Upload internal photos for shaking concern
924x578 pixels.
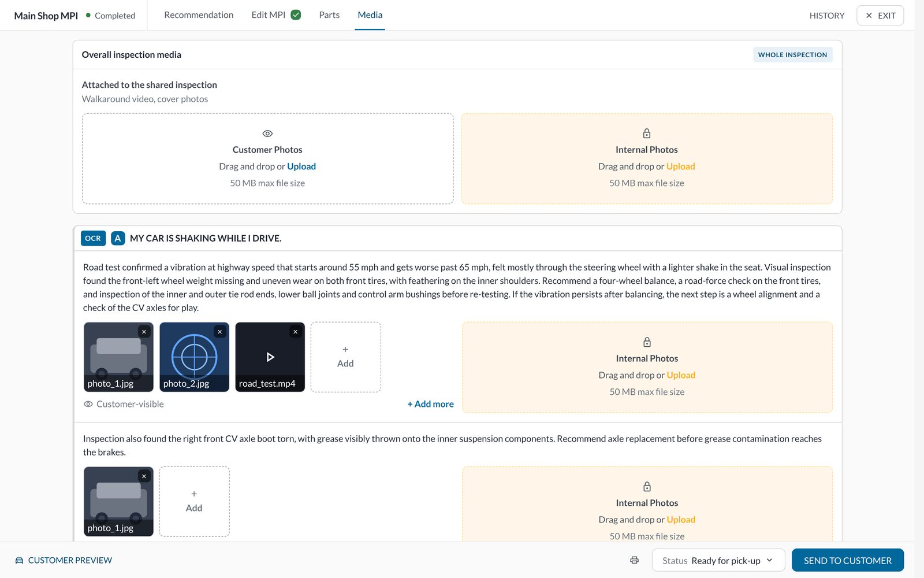[x=681, y=375]
